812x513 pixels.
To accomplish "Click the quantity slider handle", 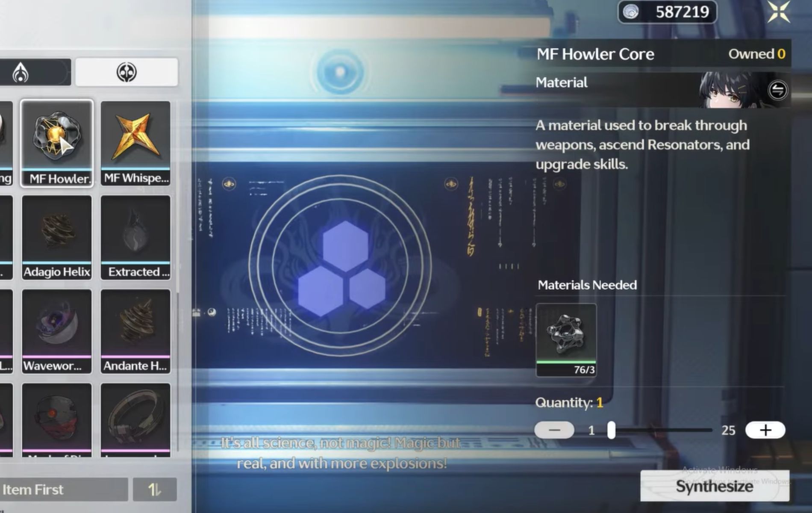I will click(x=612, y=430).
